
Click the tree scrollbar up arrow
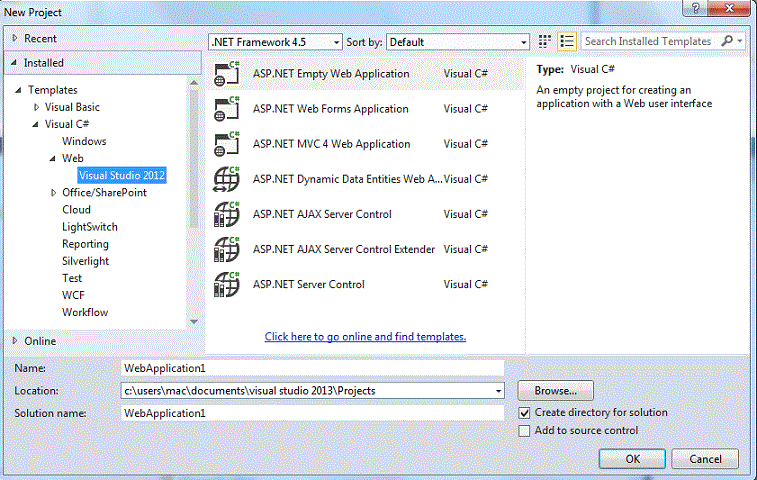(194, 83)
